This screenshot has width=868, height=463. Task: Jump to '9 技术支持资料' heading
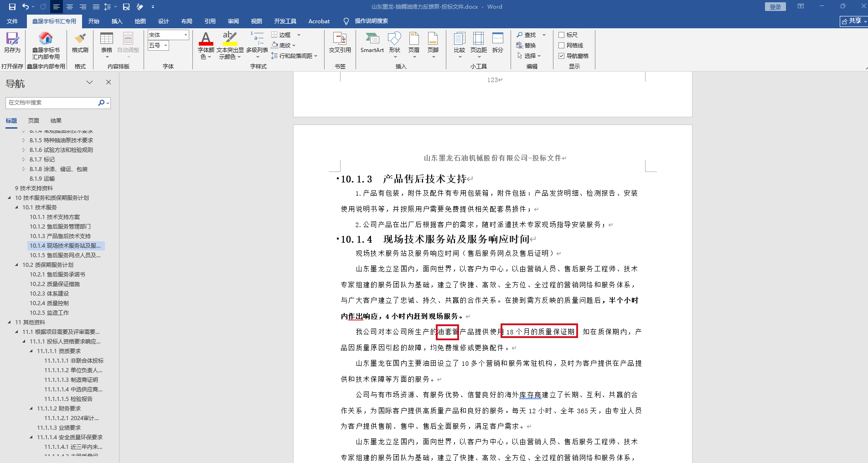(34, 188)
